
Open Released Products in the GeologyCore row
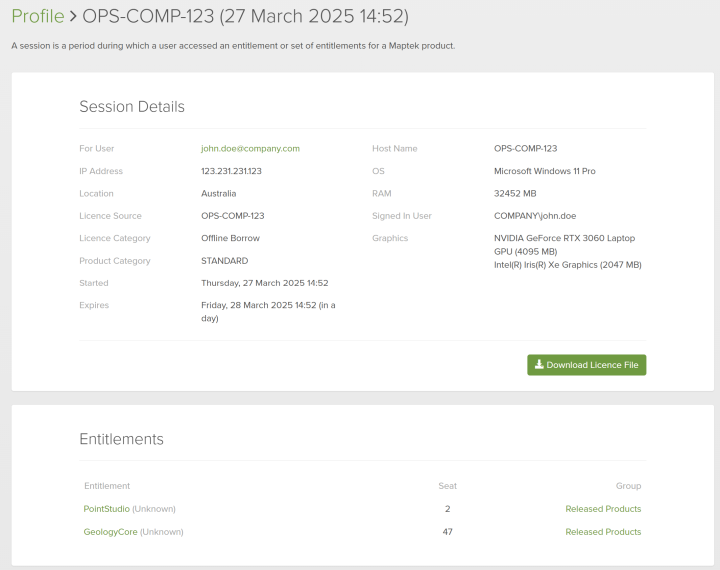[603, 532]
